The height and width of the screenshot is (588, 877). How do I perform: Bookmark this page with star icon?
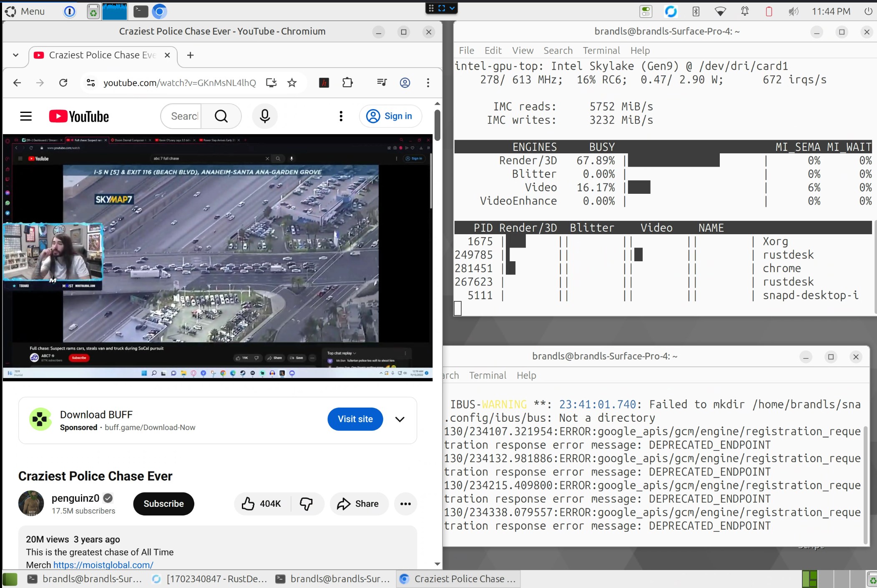click(292, 83)
